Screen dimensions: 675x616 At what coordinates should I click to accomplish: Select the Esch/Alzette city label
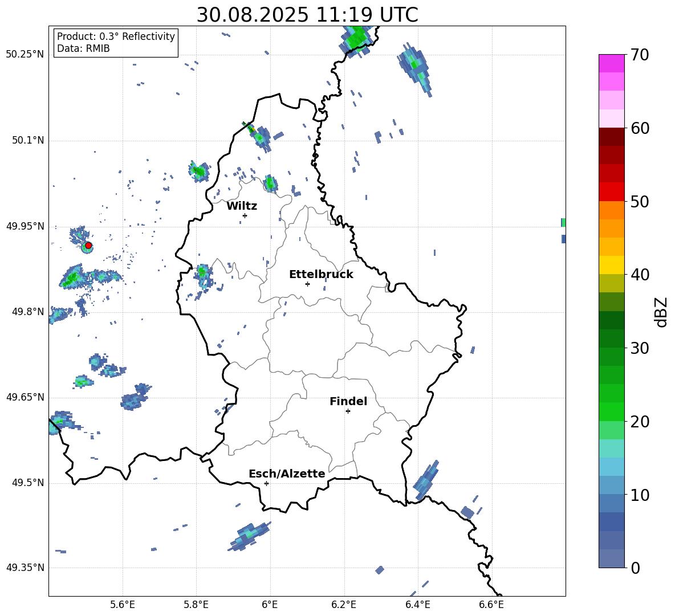[287, 474]
